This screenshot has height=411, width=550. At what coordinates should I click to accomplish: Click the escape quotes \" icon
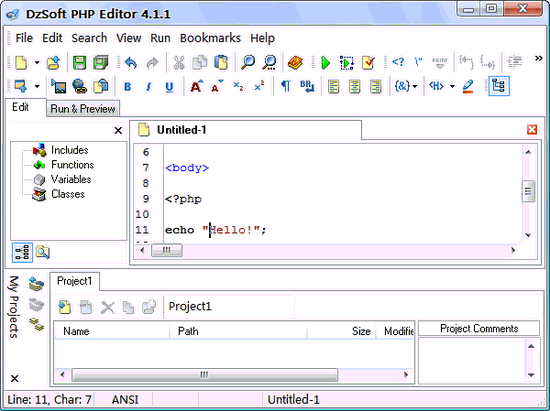point(418,62)
